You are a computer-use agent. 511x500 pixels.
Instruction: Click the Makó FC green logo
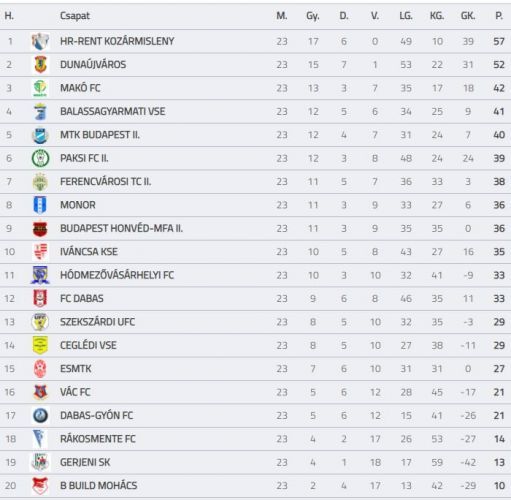pyautogui.click(x=40, y=88)
